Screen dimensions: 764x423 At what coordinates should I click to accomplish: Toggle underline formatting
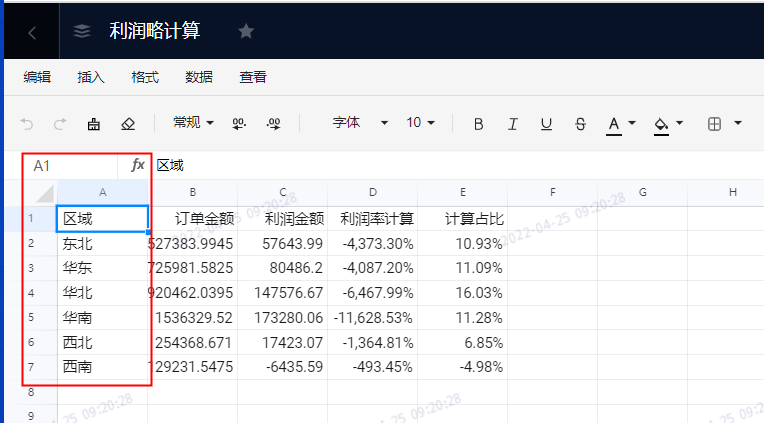point(546,124)
